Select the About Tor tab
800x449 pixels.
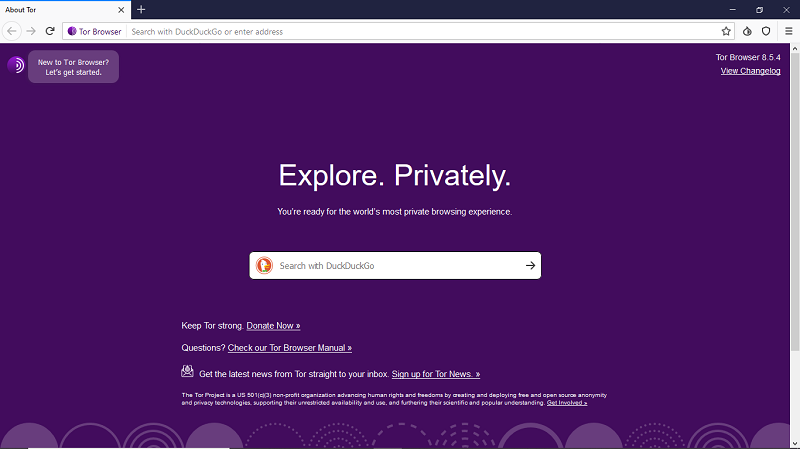pos(50,9)
